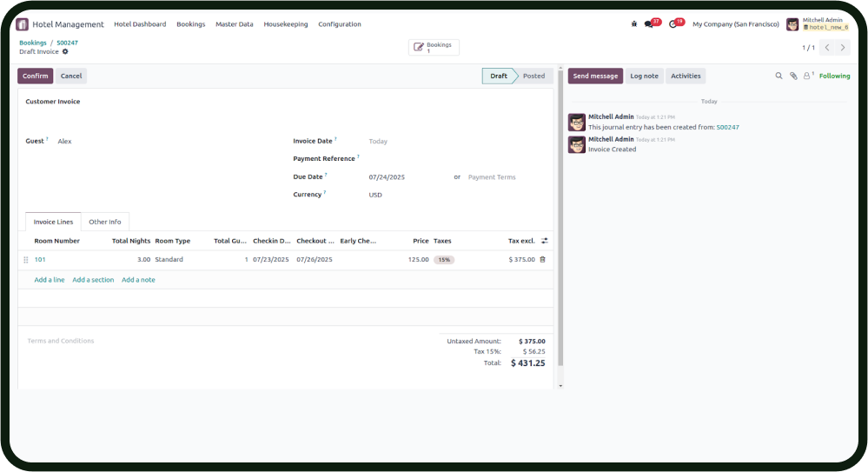868x472 pixels.
Task: Click the Add a line link
Action: coord(50,280)
